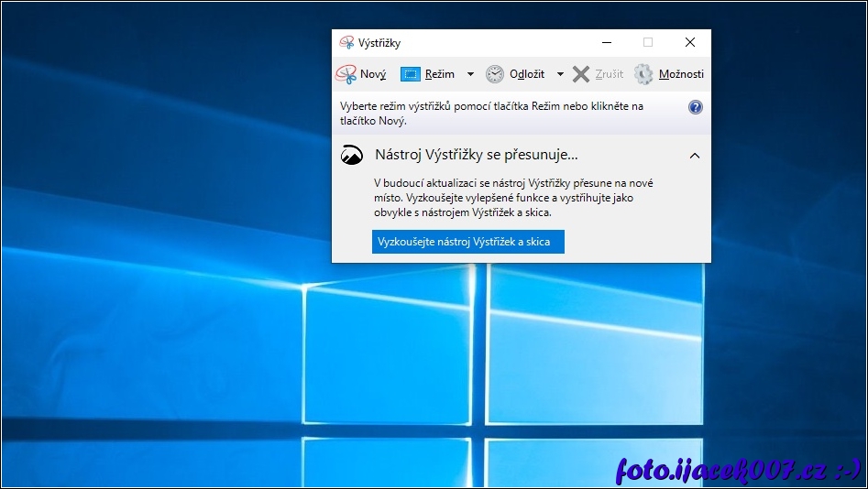
Task: Open options via the Možnosti gear icon
Action: click(x=644, y=74)
